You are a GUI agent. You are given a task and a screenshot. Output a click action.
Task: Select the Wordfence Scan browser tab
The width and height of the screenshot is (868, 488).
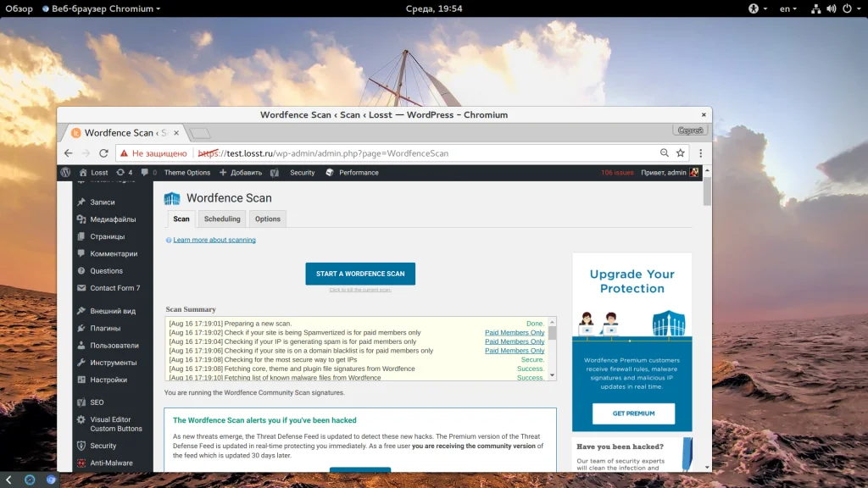pos(123,133)
